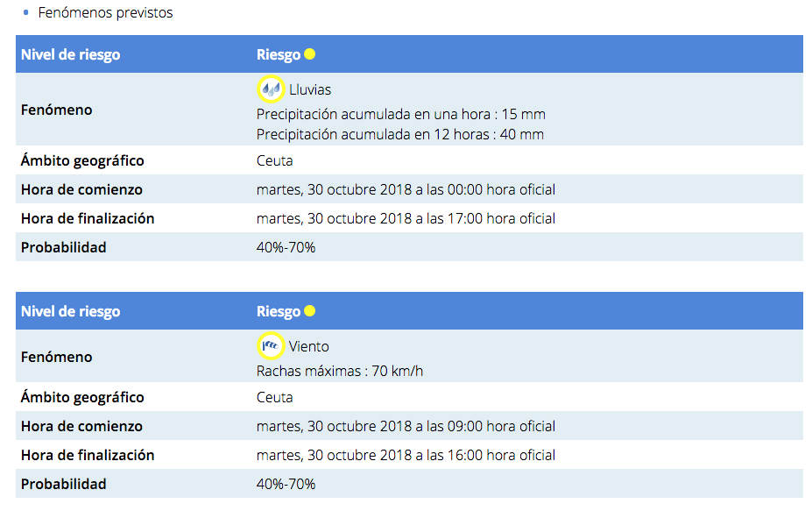Screen dimensions: 812x518
Task: Click the Lluvias phenomenon label
Action: point(310,89)
